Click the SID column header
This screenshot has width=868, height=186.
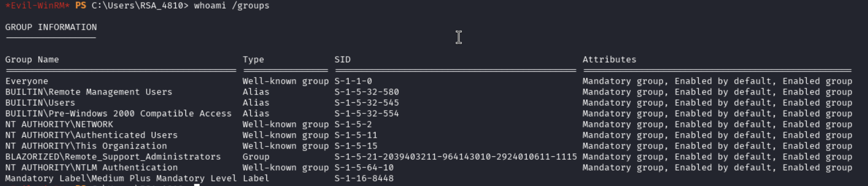pyautogui.click(x=342, y=59)
